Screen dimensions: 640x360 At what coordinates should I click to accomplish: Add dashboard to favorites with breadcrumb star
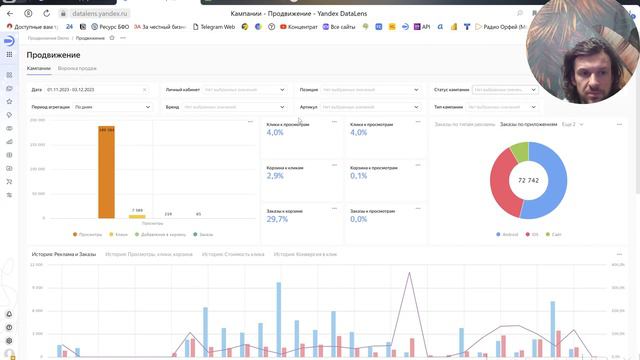[112, 38]
